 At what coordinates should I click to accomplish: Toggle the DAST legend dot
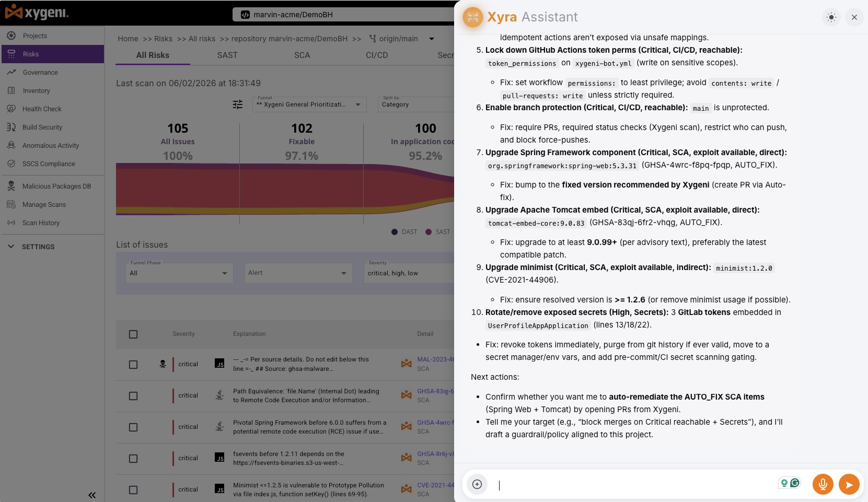[x=395, y=232]
